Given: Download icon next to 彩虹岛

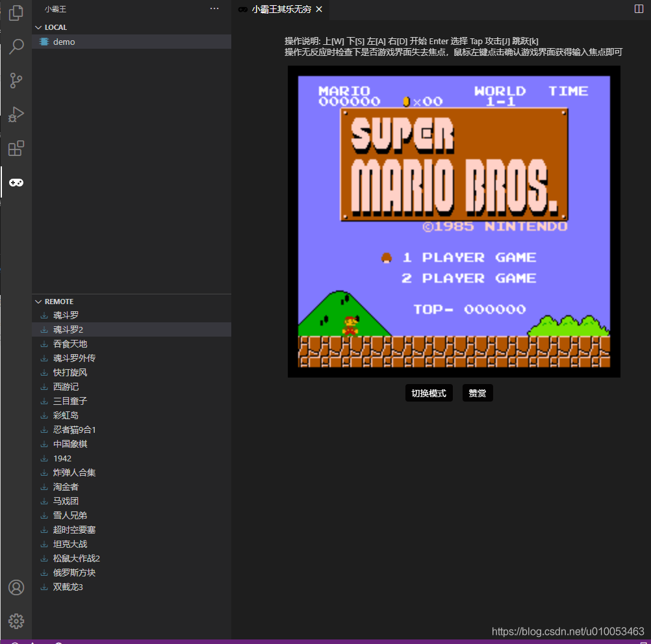Looking at the screenshot, I should tap(44, 416).
